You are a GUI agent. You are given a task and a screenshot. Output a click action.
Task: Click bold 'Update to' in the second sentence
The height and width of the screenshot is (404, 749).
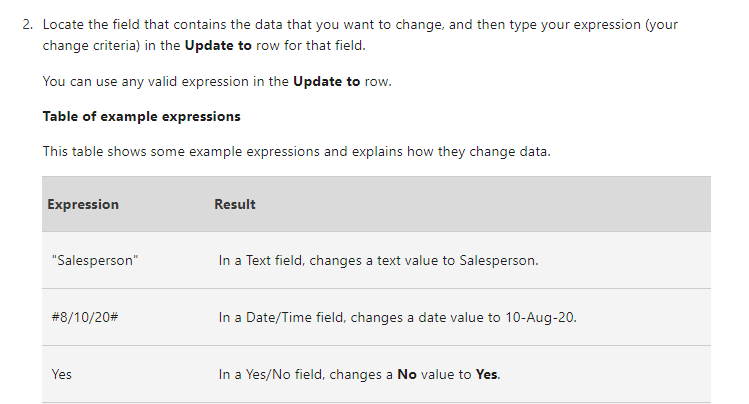click(326, 82)
